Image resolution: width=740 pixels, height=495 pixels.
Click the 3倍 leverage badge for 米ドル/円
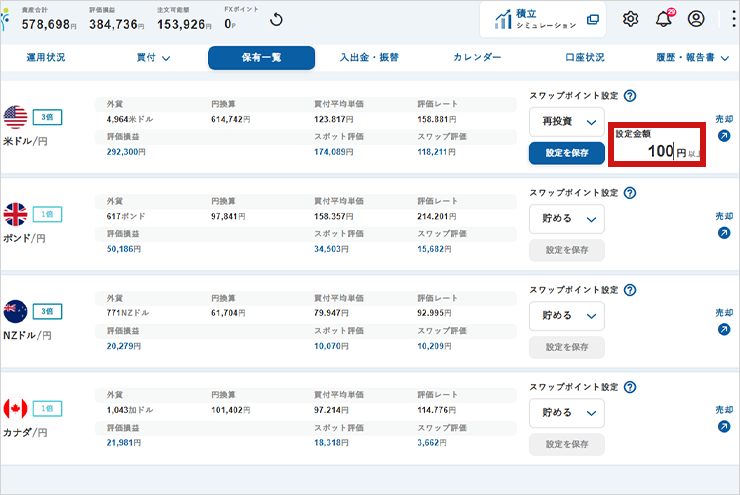tap(47, 117)
